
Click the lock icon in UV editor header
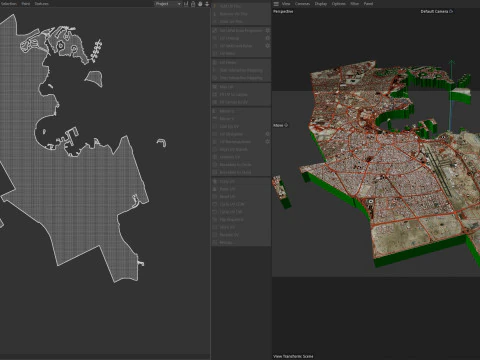pyautogui.click(x=193, y=4)
